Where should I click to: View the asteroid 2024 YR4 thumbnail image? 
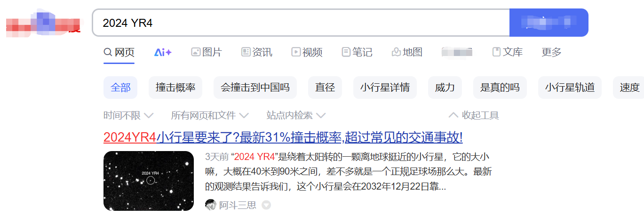pos(149,181)
